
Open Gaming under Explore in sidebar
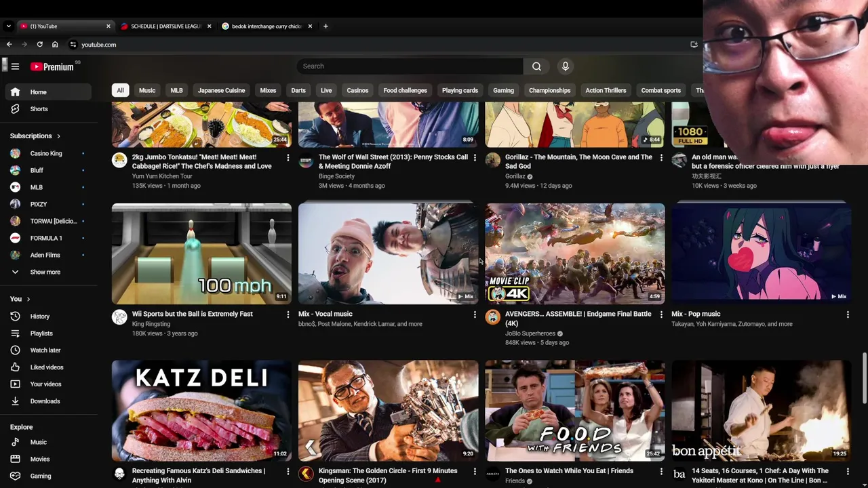[x=47, y=476]
